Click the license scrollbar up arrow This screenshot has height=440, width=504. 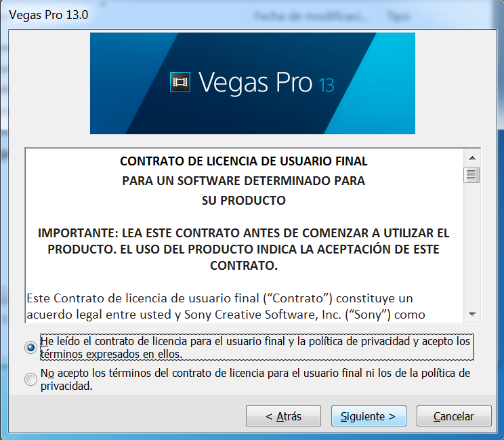pyautogui.click(x=472, y=158)
